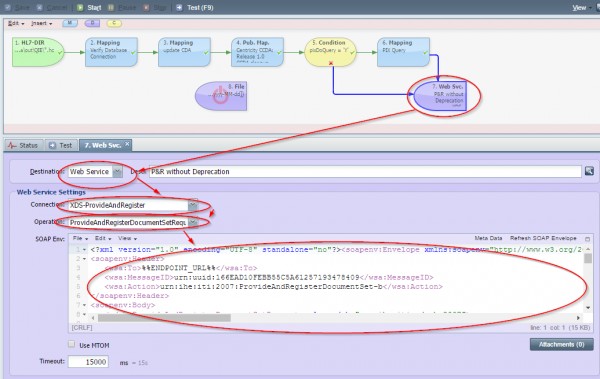Click the Save icon in top toolbar
The height and width of the screenshot is (379, 600).
pos(8,8)
